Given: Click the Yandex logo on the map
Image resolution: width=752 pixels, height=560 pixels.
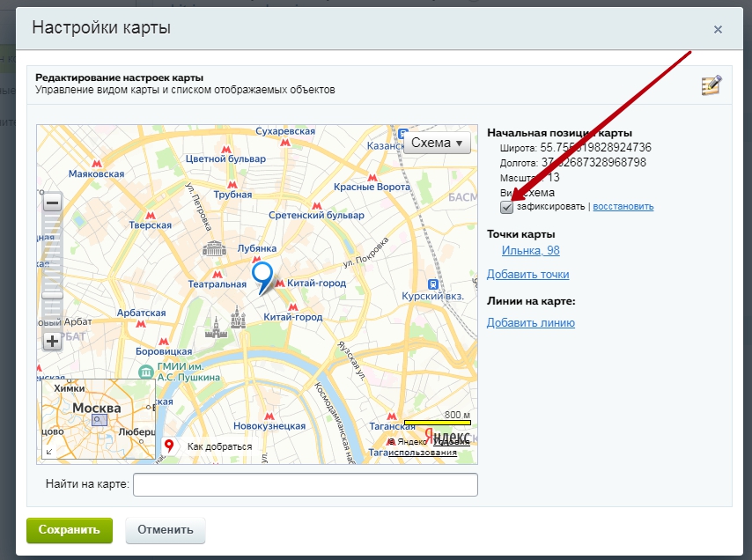Looking at the screenshot, I should point(446,436).
